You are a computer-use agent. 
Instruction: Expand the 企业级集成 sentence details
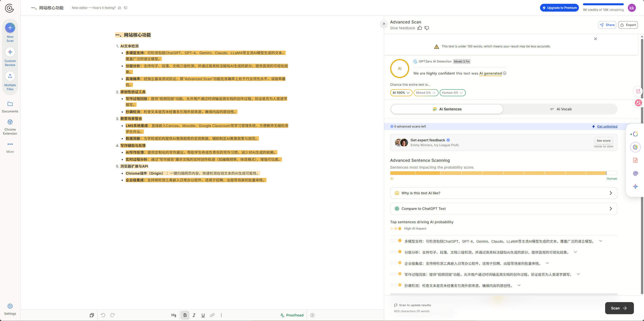pyautogui.click(x=547, y=263)
